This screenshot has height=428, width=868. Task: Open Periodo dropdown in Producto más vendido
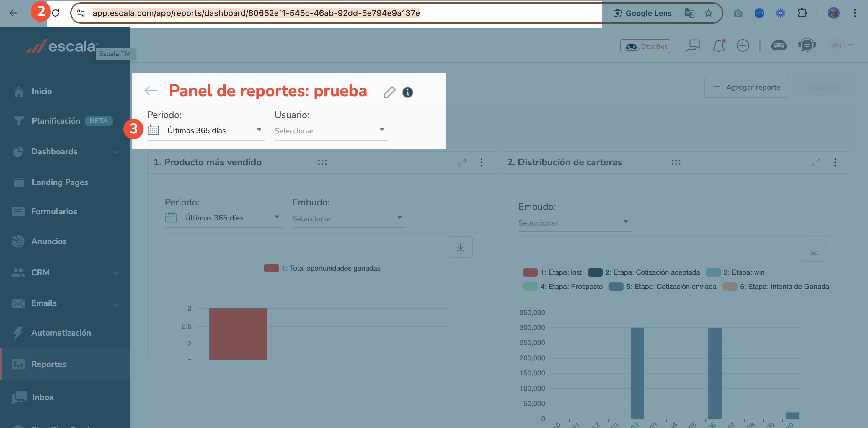tap(223, 218)
